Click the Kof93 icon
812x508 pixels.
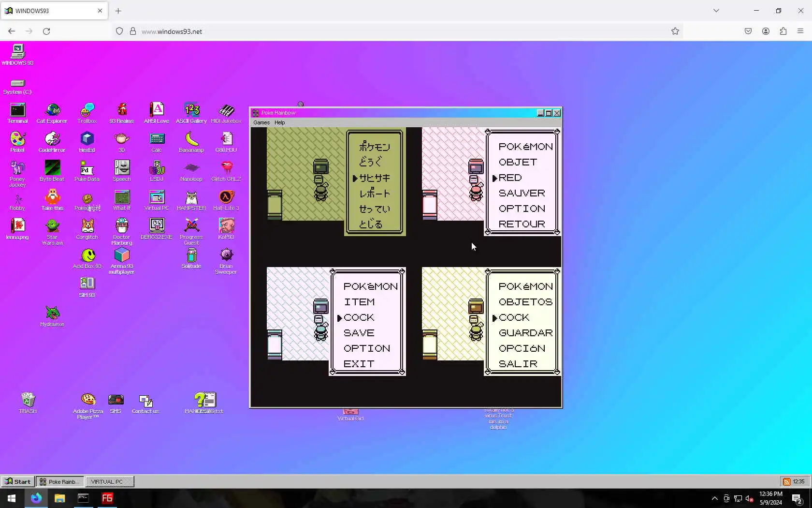click(x=226, y=229)
